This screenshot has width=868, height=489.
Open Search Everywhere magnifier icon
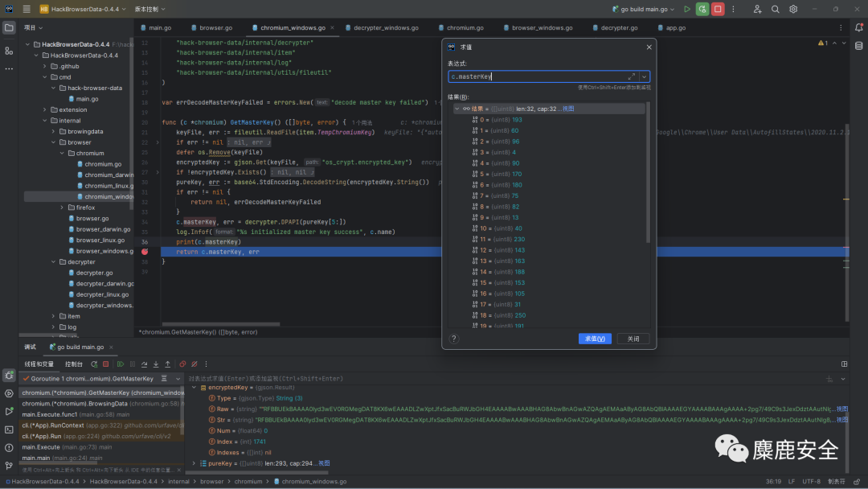775,9
